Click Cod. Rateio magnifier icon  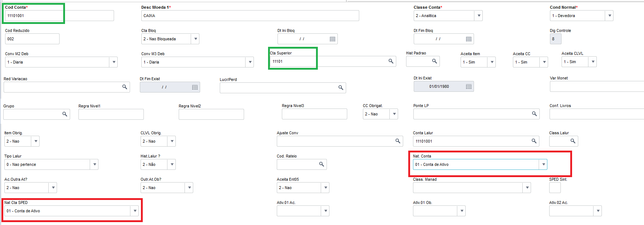tap(321, 164)
